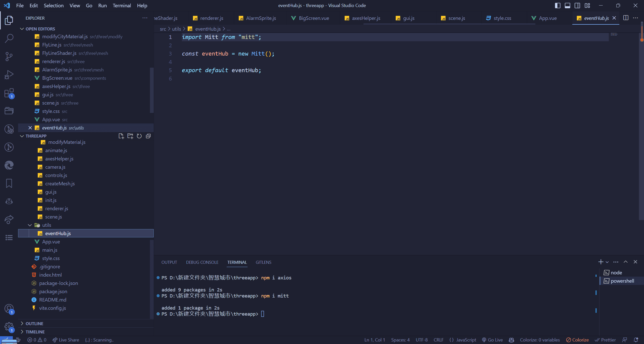The width and height of the screenshot is (644, 344).
Task: Click New Folder icon in THREEAPP header
Action: click(x=130, y=136)
